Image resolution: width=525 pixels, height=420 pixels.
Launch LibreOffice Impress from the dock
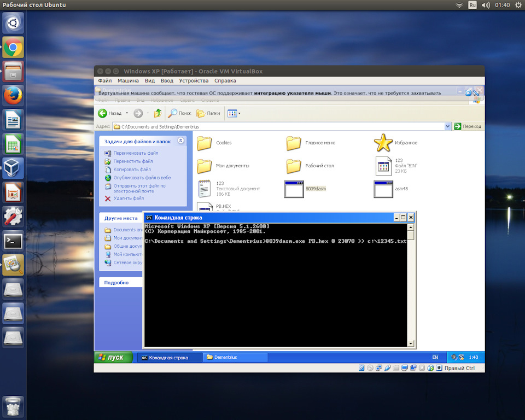(x=13, y=192)
